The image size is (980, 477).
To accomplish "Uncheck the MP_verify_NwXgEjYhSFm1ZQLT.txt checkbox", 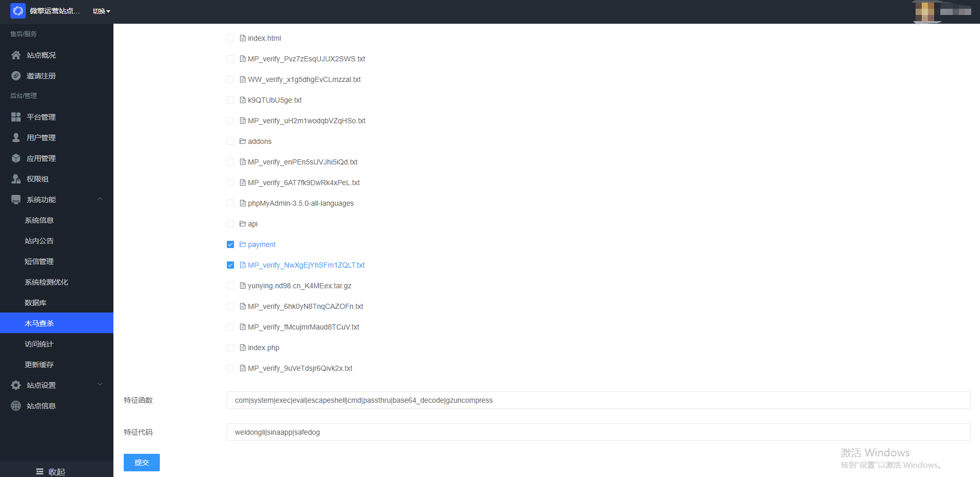I will pyautogui.click(x=230, y=265).
